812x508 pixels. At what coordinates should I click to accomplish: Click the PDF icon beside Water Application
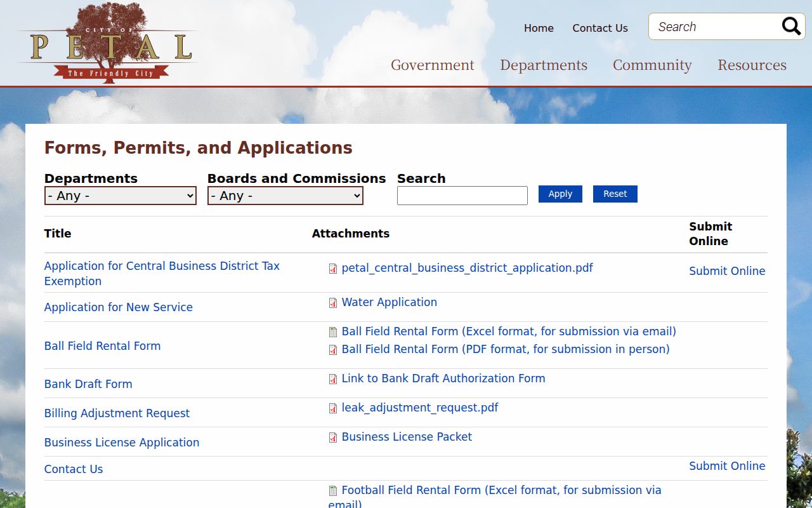click(333, 303)
